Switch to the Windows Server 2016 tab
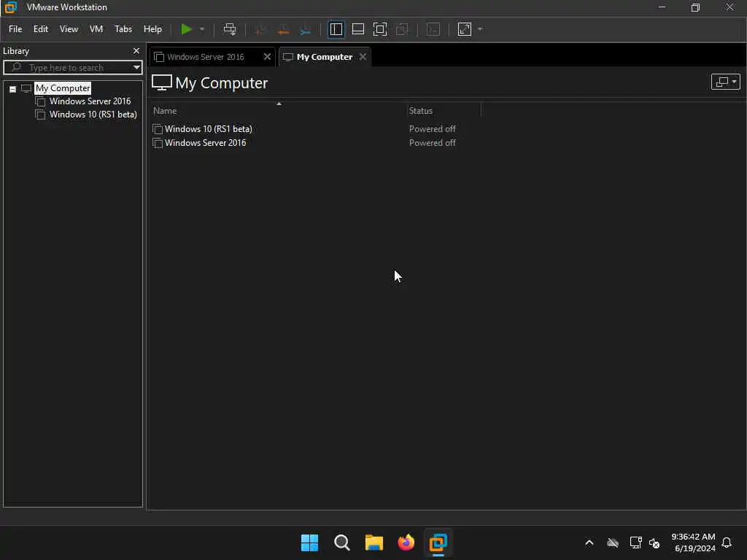747x560 pixels. point(206,57)
